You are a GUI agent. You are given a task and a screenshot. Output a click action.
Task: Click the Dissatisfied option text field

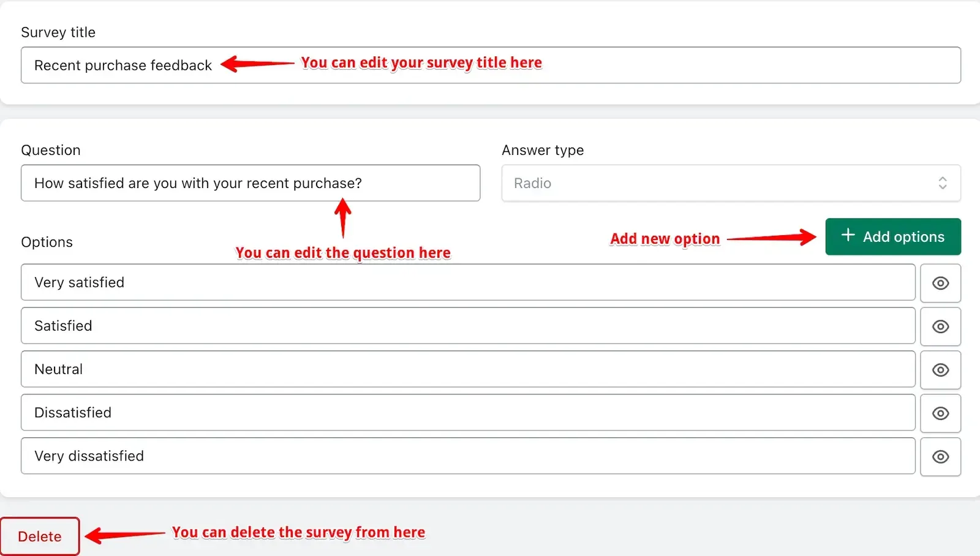(468, 413)
